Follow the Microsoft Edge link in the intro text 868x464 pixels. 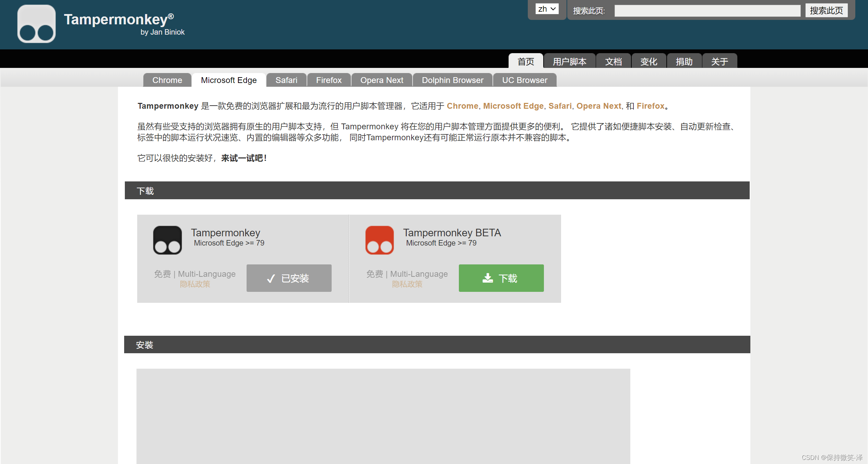(513, 106)
